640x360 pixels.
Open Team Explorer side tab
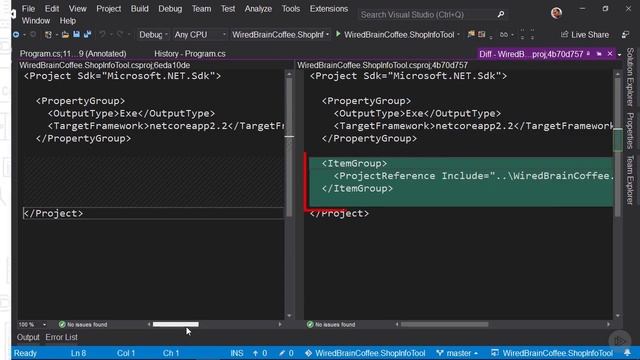(x=630, y=180)
